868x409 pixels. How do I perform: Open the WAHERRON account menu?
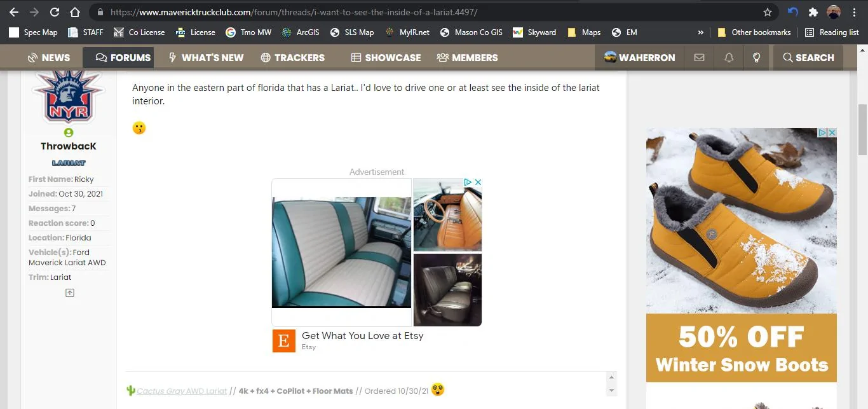pyautogui.click(x=639, y=57)
